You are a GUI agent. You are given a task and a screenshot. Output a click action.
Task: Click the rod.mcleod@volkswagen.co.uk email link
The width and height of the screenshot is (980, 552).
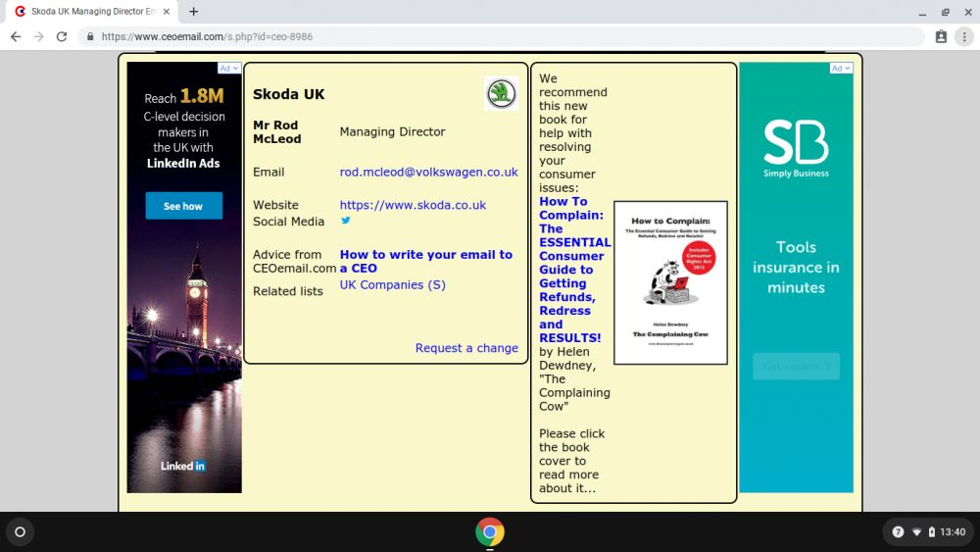point(429,172)
